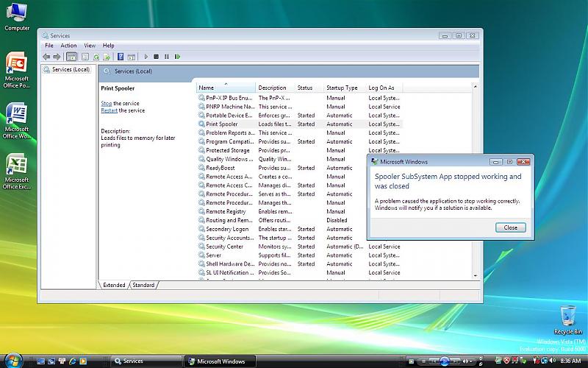The height and width of the screenshot is (368, 588).
Task: Click the Export List toolbar icon
Action: pyautogui.click(x=107, y=57)
